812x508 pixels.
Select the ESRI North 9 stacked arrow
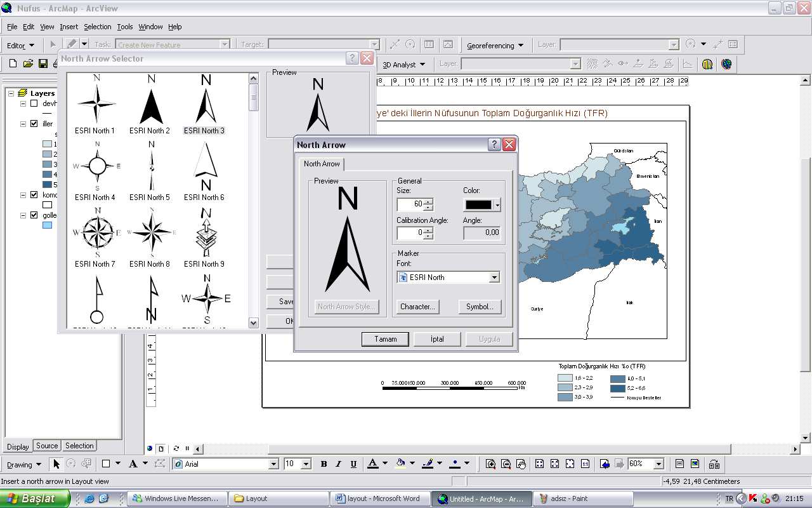204,238
